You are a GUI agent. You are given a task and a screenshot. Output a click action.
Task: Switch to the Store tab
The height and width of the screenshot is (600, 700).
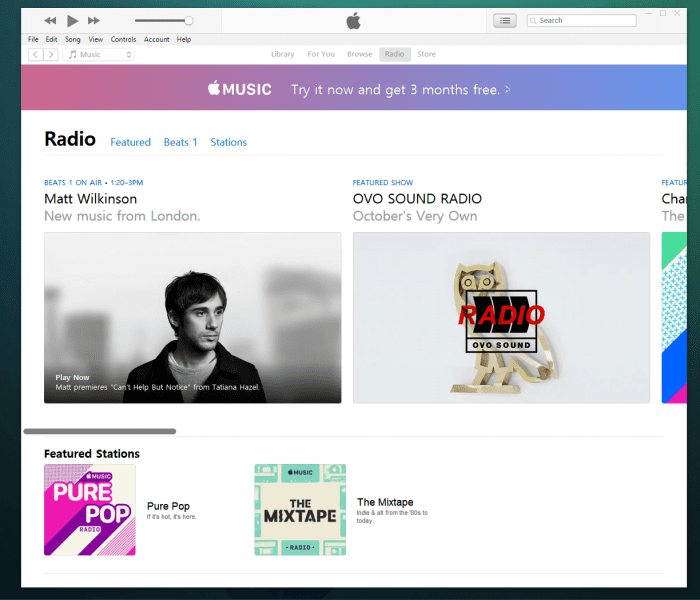coord(426,54)
